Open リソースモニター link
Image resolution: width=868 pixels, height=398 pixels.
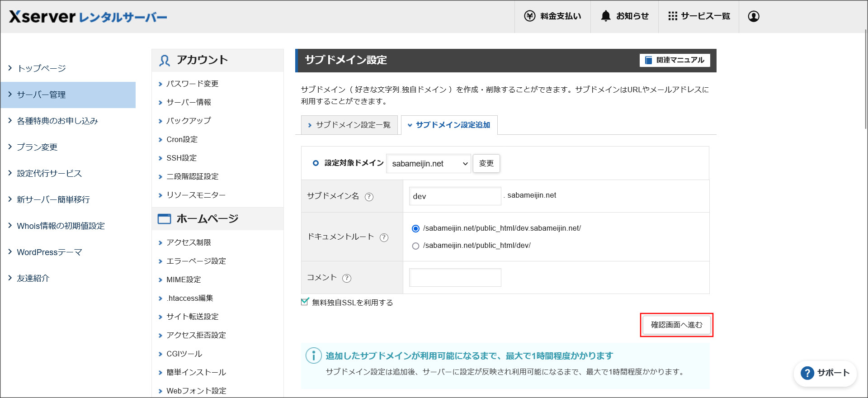[196, 195]
